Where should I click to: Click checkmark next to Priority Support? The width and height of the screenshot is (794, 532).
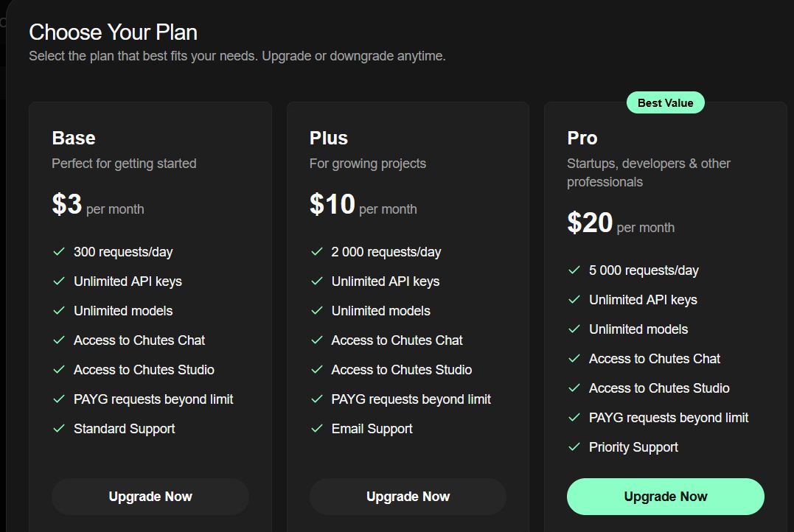(574, 447)
